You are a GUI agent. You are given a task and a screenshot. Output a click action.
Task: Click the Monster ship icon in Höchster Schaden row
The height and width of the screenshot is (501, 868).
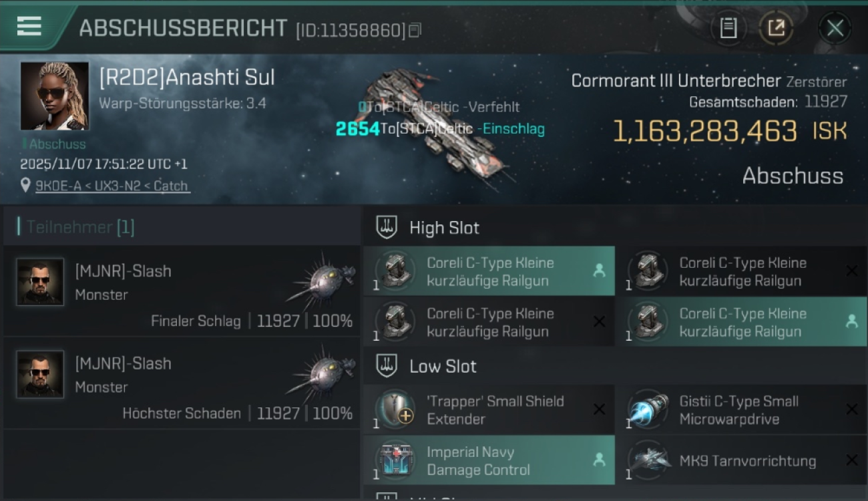tap(321, 373)
